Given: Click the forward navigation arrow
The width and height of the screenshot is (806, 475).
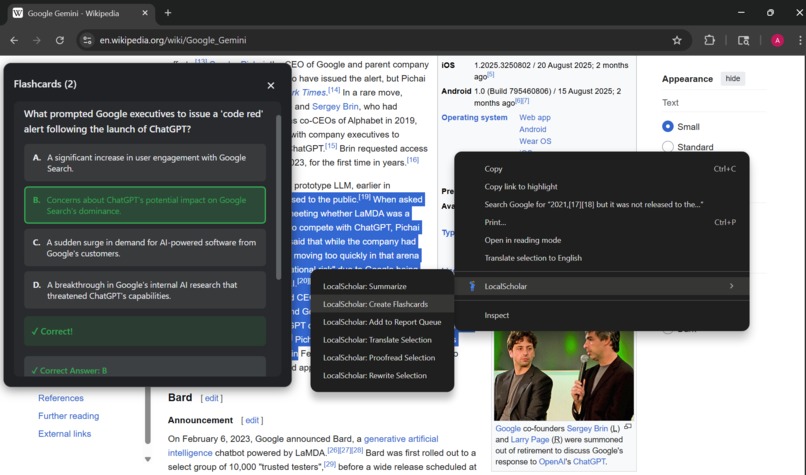Looking at the screenshot, I should click(36, 40).
